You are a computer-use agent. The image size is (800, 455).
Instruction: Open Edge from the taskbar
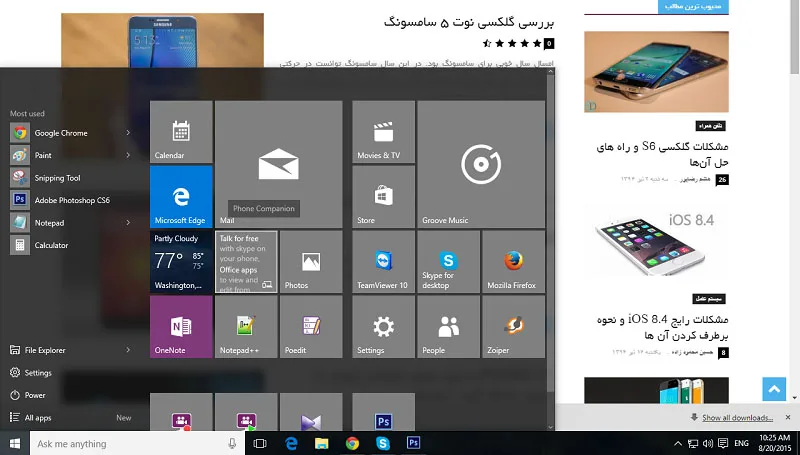(291, 443)
